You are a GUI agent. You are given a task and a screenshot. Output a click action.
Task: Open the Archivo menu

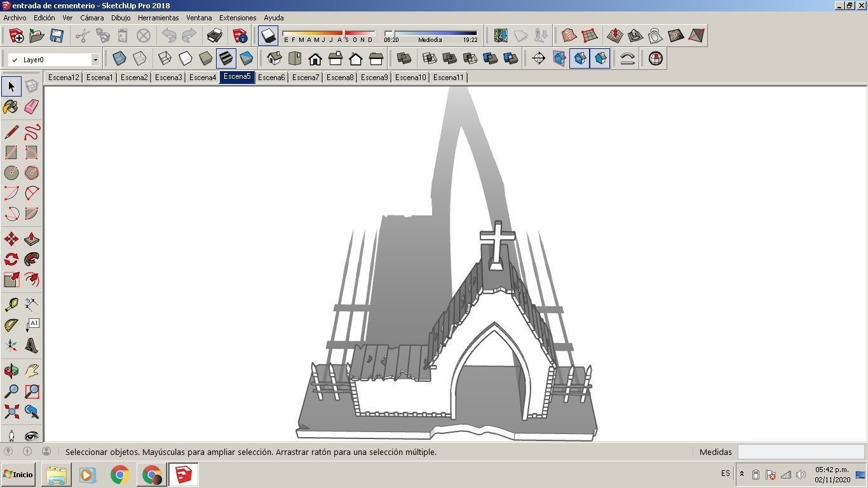pyautogui.click(x=15, y=18)
